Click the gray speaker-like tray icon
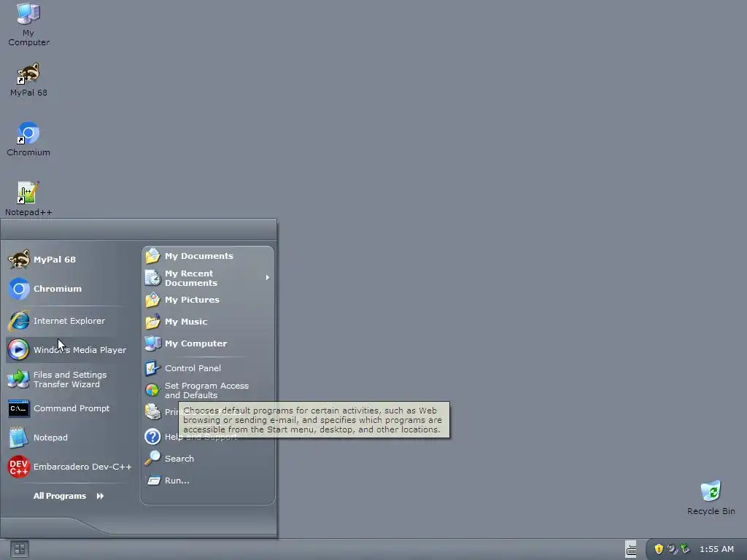Screen dimensions: 747x560 coord(672,549)
